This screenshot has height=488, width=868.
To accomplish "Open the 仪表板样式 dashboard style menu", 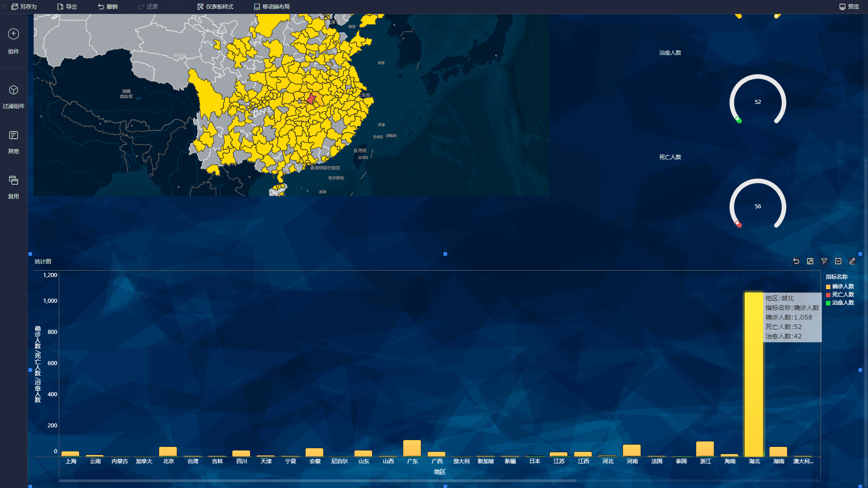I will click(215, 7).
